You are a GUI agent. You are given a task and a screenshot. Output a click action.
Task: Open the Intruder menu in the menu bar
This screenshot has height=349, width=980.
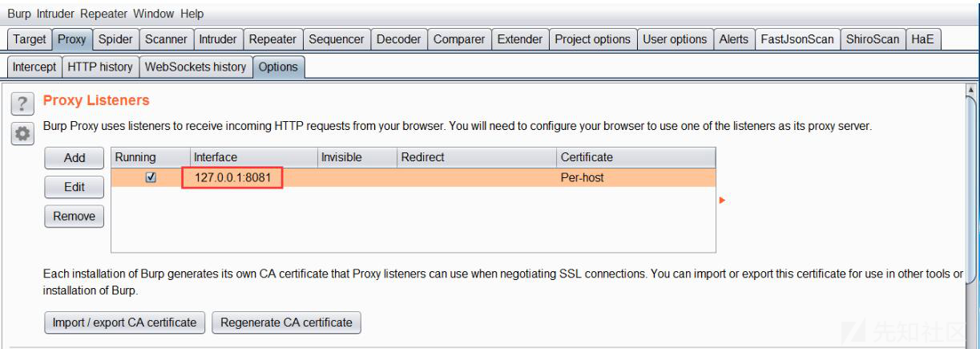point(56,14)
